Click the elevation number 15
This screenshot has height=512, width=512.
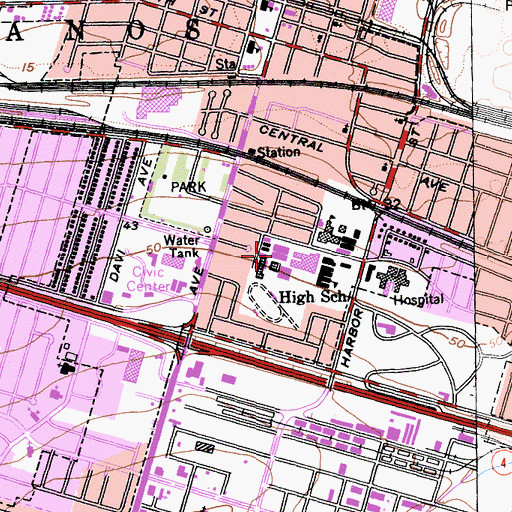pos(28,68)
